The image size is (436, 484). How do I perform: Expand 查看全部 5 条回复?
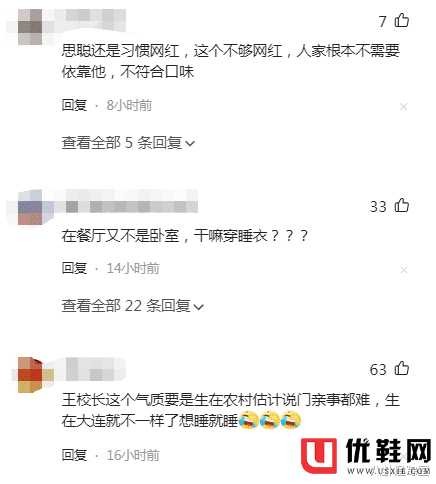tap(128, 143)
